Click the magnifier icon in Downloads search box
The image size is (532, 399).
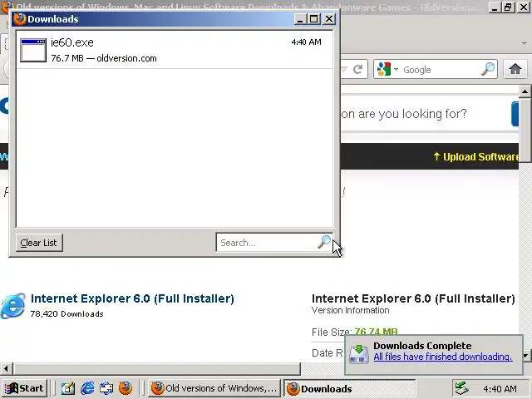[x=324, y=242]
